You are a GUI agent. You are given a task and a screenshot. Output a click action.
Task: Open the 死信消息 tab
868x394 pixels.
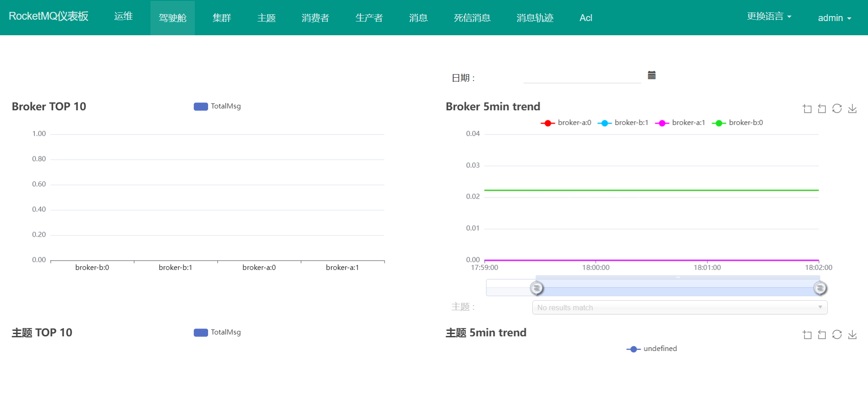pyautogui.click(x=472, y=18)
